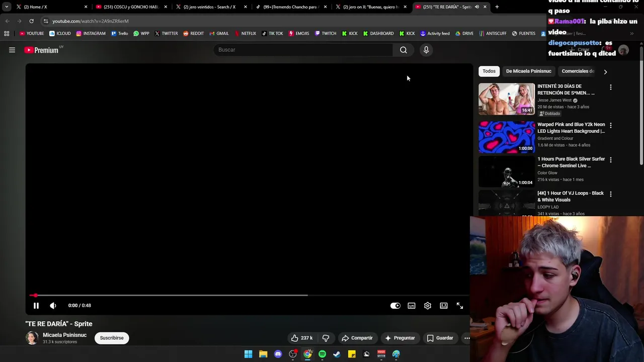Show more filter chips with arrow
The height and width of the screenshot is (362, 644).
tap(605, 71)
